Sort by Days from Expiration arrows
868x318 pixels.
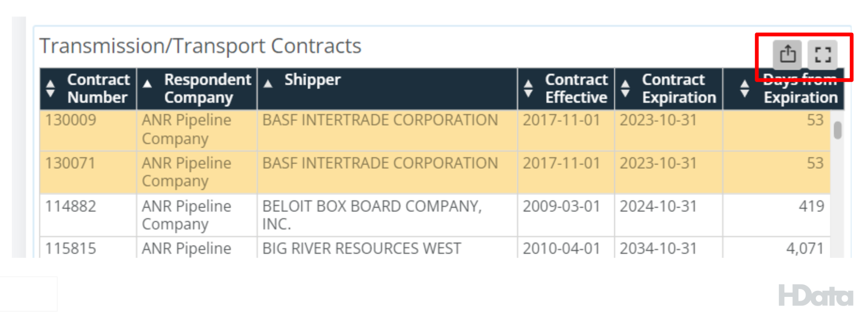[744, 89]
